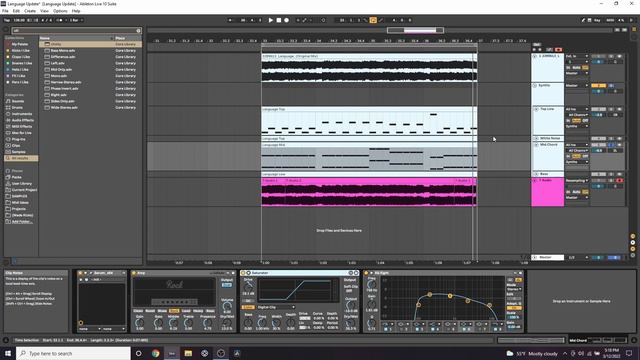The height and width of the screenshot is (360, 640).
Task: Open Top Line Synths output dropdown
Action: 577,127
